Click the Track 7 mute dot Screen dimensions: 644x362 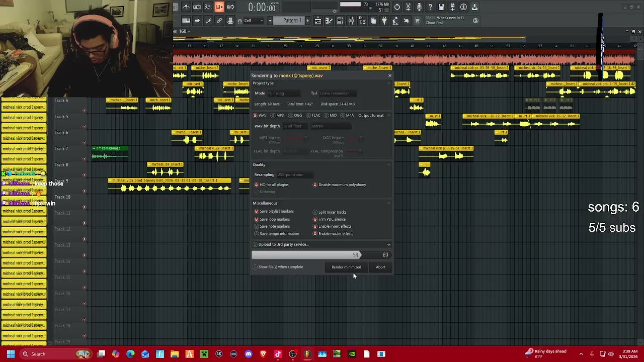(84, 158)
